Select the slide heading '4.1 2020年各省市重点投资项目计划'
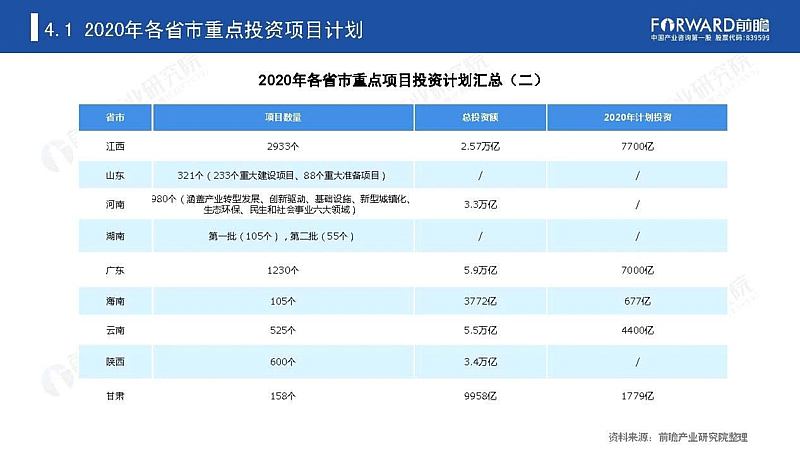Screen dimensions: 800x455 click(204, 30)
